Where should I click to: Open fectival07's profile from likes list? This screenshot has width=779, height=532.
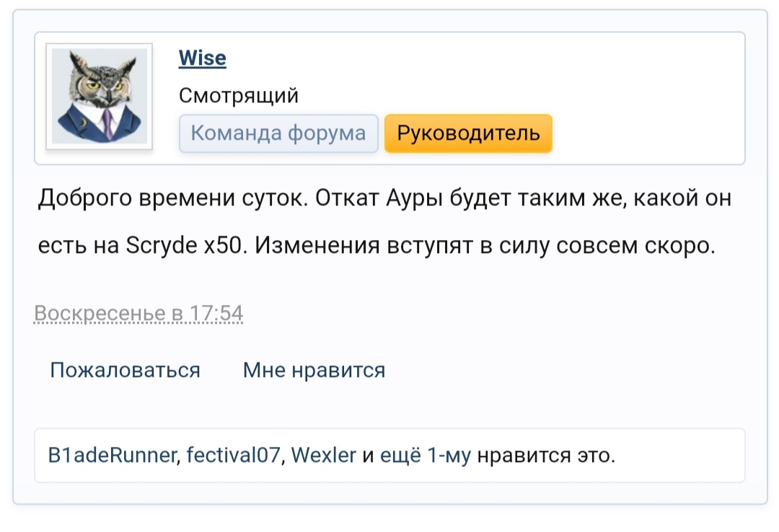pyautogui.click(x=232, y=456)
